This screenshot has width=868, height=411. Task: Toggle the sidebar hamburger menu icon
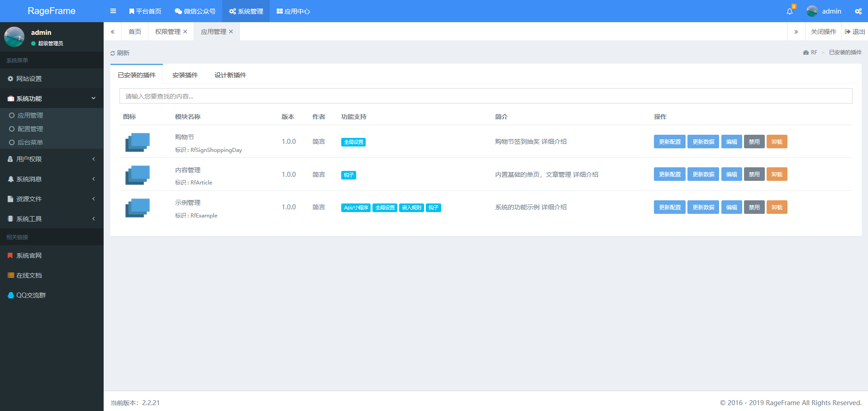tap(113, 11)
